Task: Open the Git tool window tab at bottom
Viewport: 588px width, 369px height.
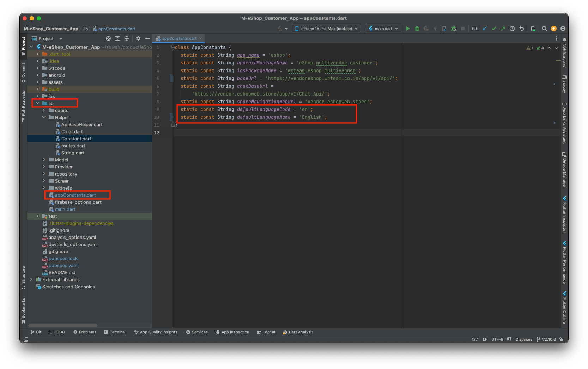Action: 36,332
